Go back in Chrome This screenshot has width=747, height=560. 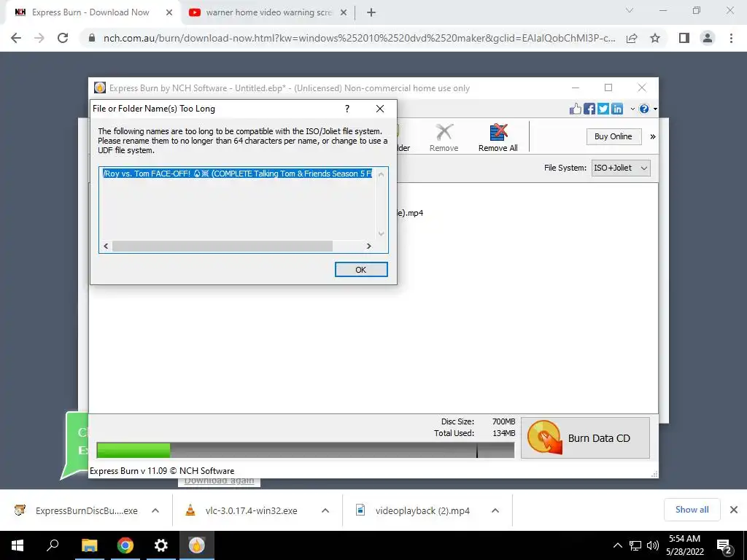16,38
